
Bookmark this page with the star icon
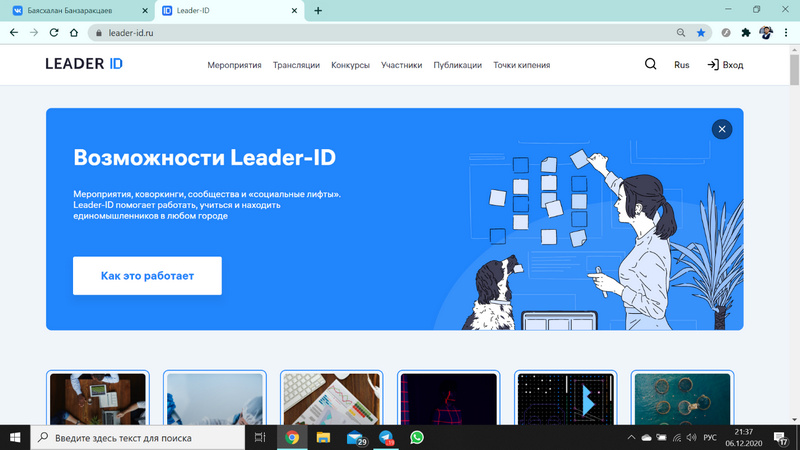point(701,32)
